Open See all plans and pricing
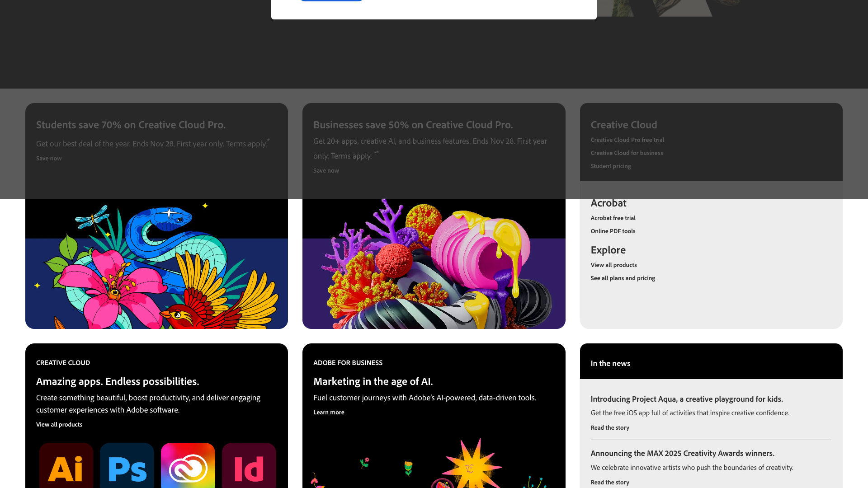This screenshot has width=868, height=488. 623,278
